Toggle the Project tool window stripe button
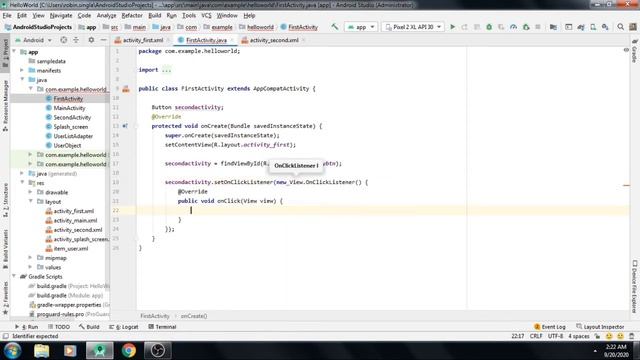Viewport: 640px width, 360px height. [5, 53]
